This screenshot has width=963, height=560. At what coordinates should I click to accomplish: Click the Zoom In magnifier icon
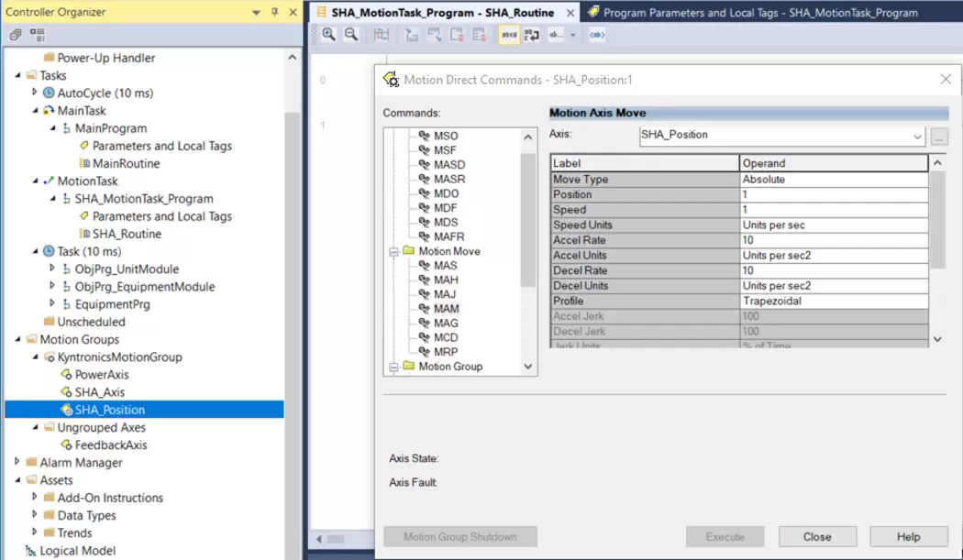pos(328,35)
